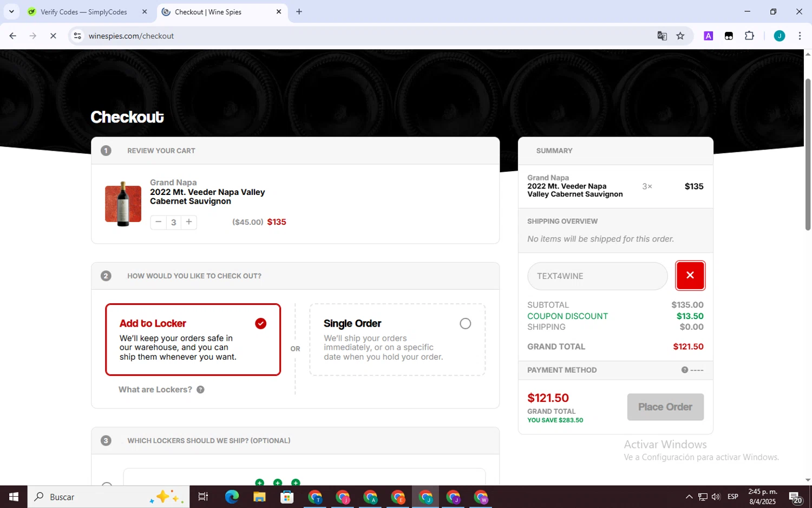
Task: Click the wine quantity value 3
Action: pyautogui.click(x=174, y=222)
